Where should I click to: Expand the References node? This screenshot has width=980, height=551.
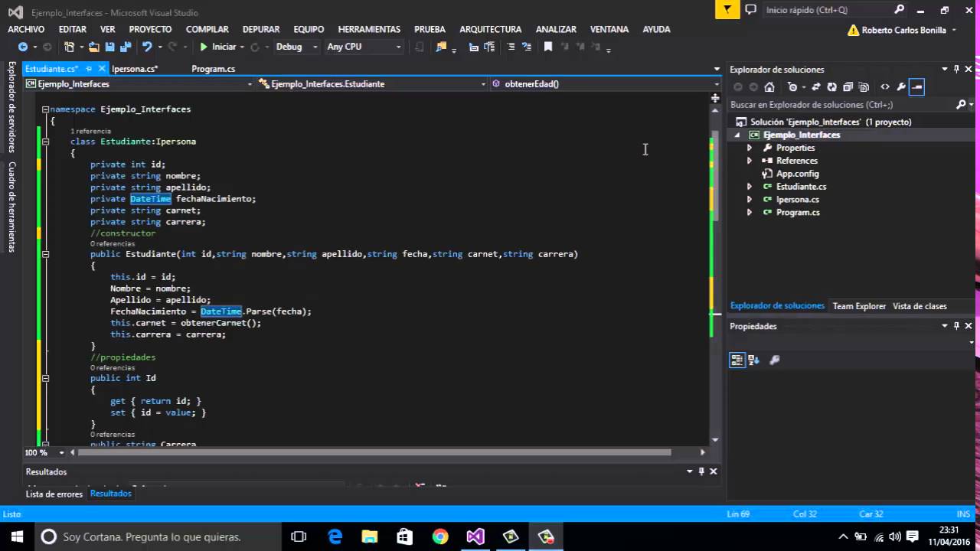coord(750,161)
